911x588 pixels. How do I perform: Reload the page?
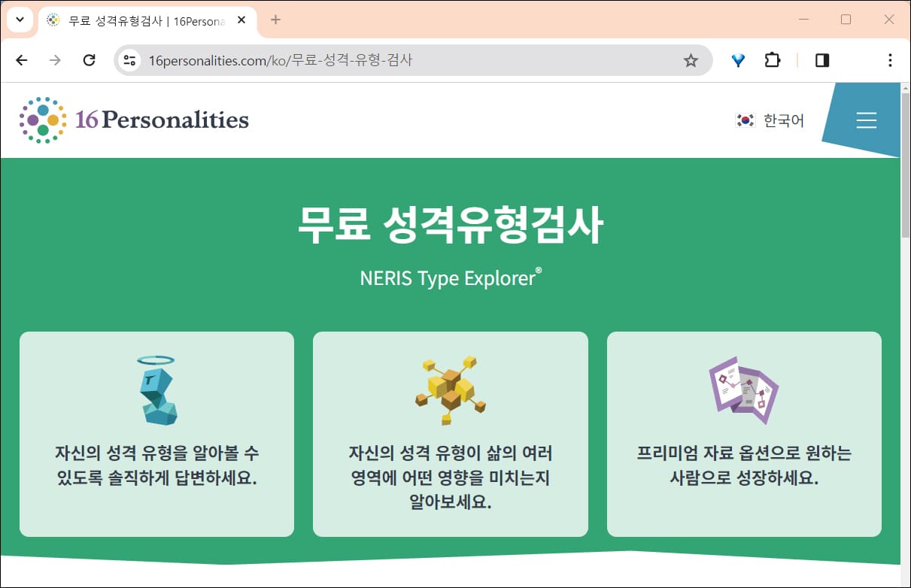tap(90, 60)
